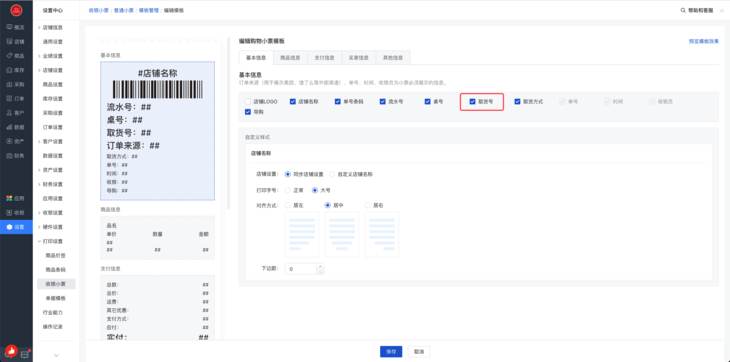Select the 自定义店铺名称 radio option
Image resolution: width=730 pixels, height=362 pixels.
pos(332,174)
